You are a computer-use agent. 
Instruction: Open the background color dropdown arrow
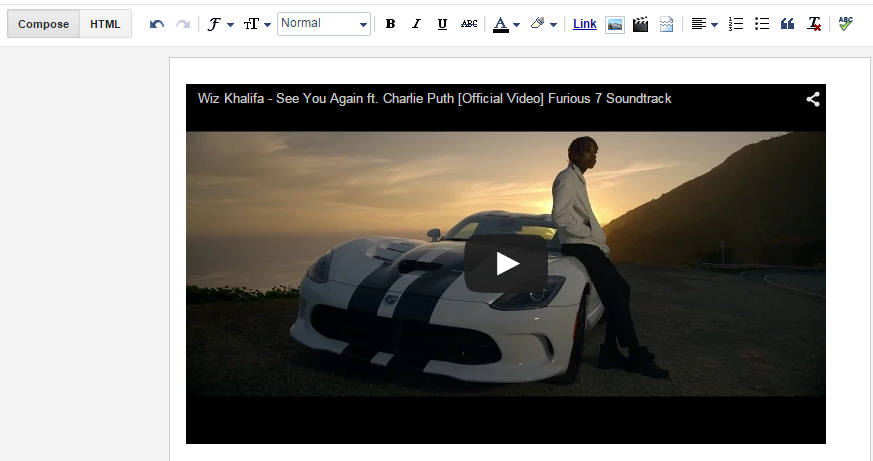[x=553, y=24]
